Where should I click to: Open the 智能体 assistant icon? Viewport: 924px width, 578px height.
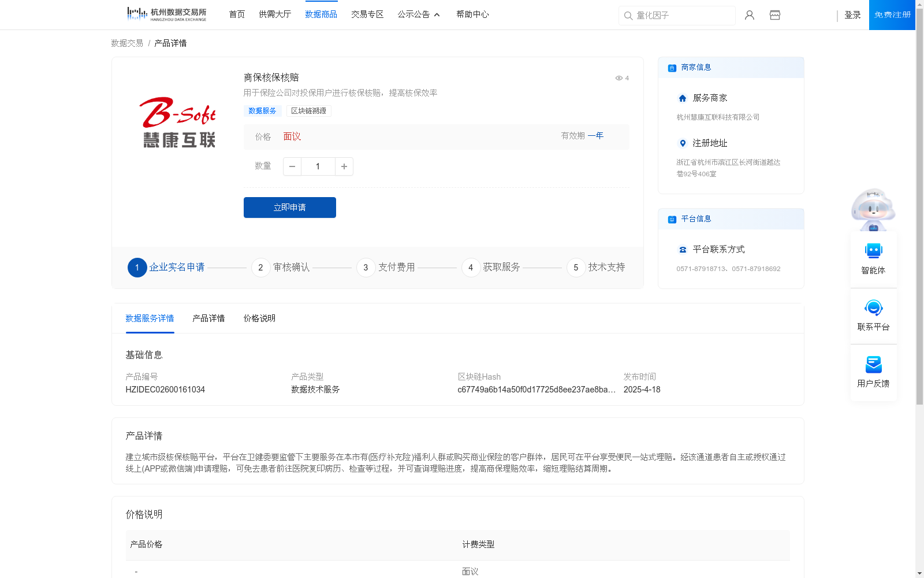(x=873, y=251)
